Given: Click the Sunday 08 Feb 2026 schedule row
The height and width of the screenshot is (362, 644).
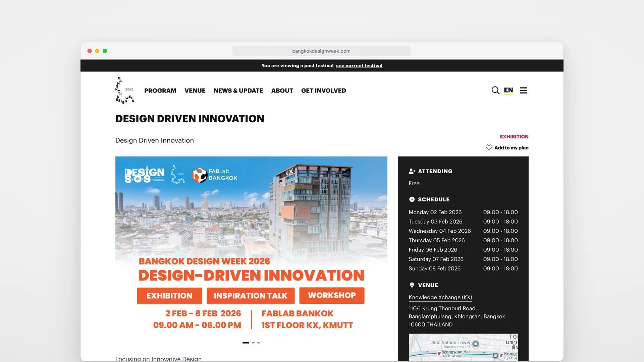Looking at the screenshot, I should [463, 268].
